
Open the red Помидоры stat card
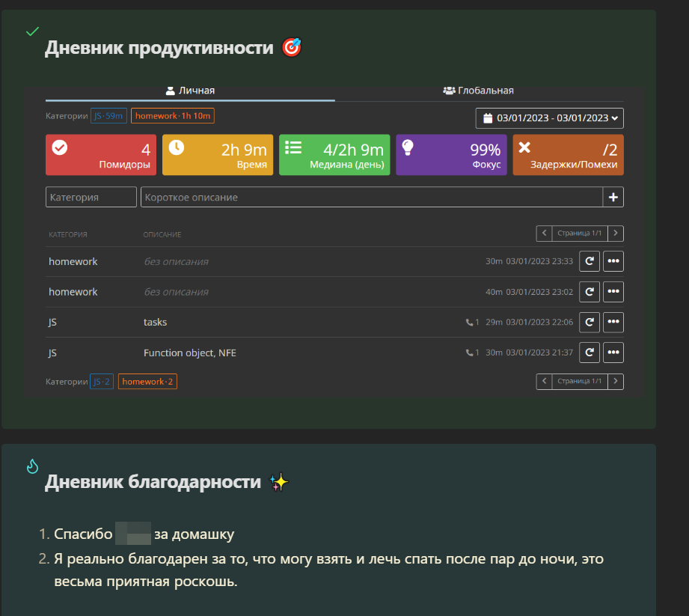(101, 155)
